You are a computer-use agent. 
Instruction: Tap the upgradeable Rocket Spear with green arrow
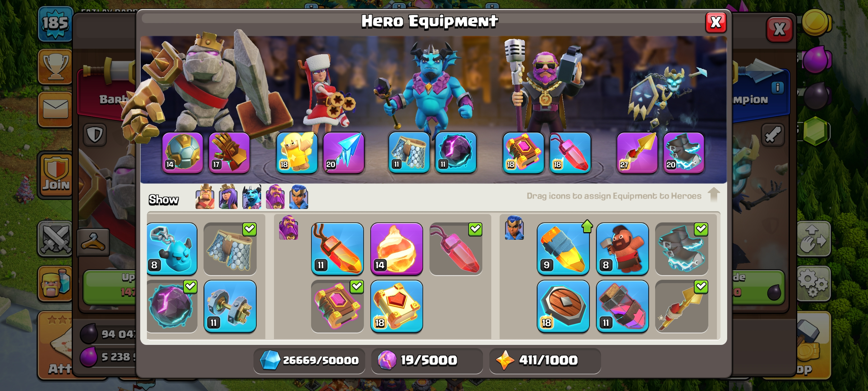tap(563, 249)
